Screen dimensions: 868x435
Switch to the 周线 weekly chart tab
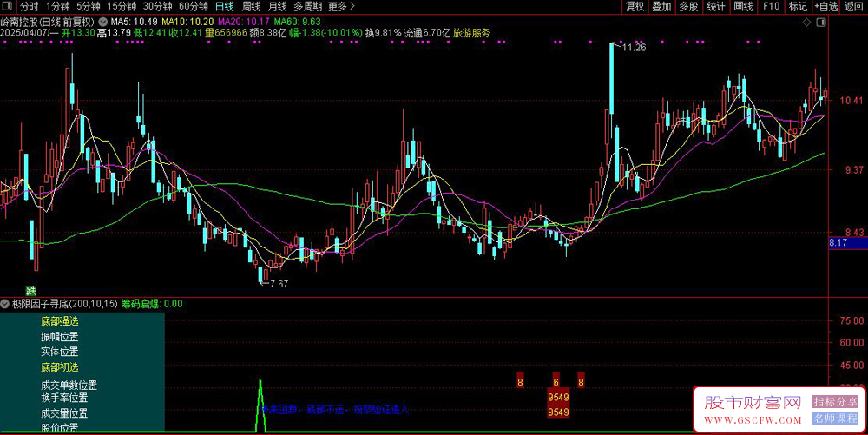pyautogui.click(x=251, y=6)
